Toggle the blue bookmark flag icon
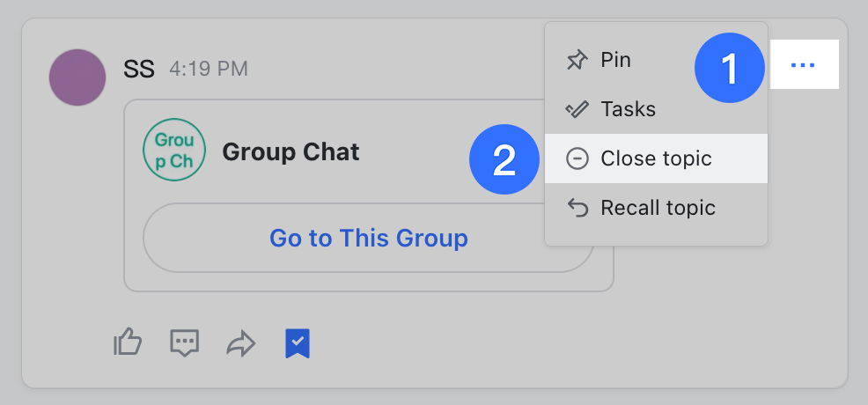The image size is (868, 405). click(298, 343)
